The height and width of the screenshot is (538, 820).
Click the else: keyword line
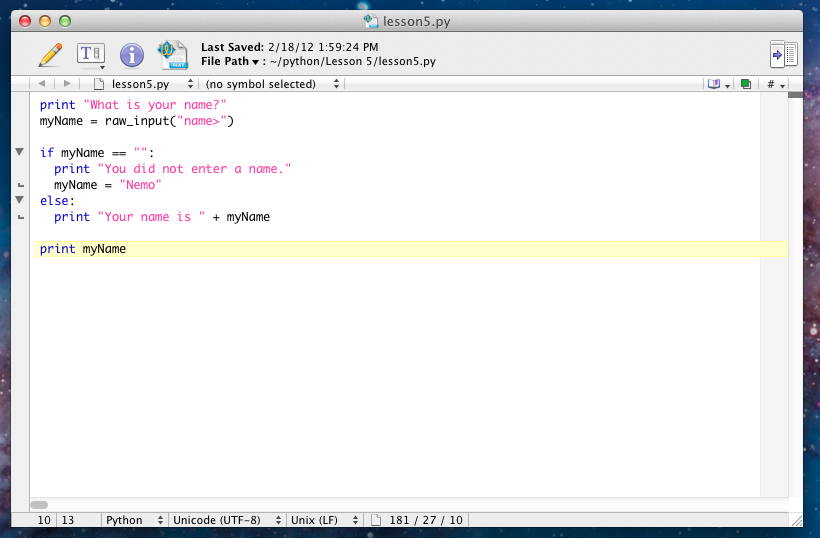tap(58, 201)
